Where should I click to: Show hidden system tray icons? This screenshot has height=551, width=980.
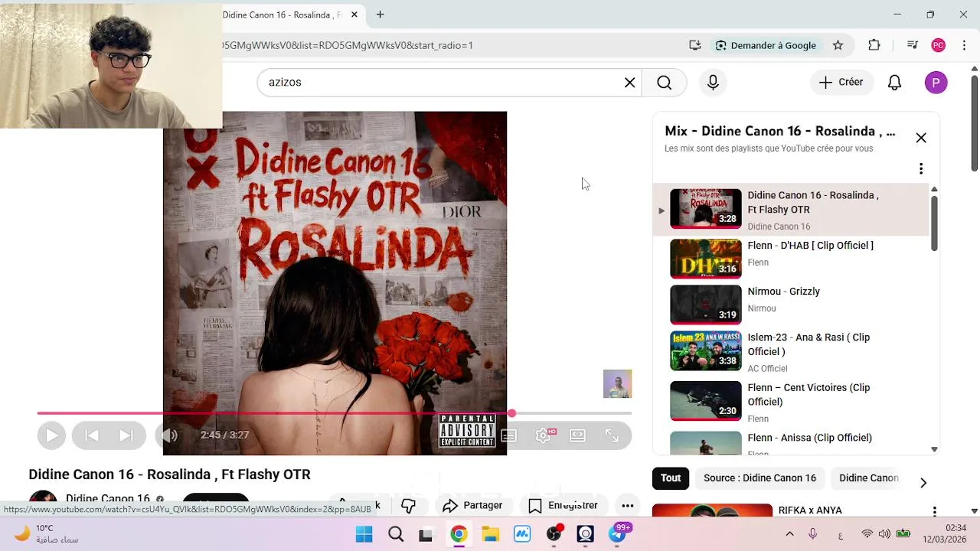(789, 534)
